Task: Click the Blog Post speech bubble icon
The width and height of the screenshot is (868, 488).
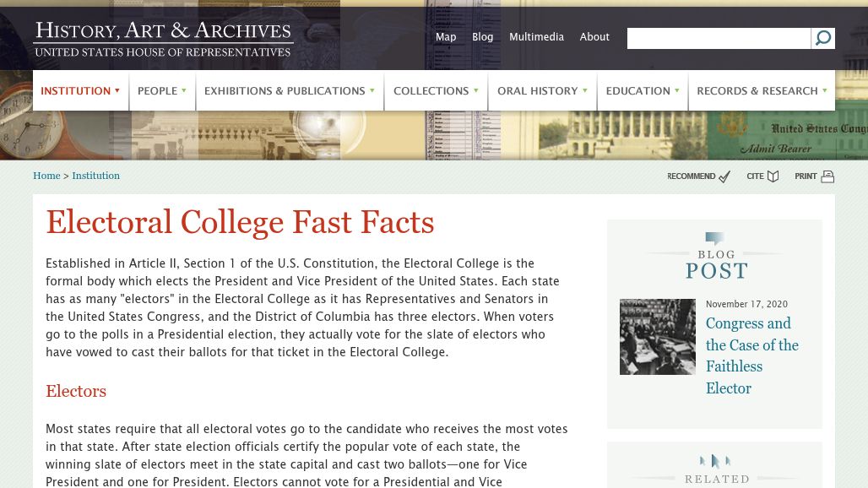Action: [714, 239]
